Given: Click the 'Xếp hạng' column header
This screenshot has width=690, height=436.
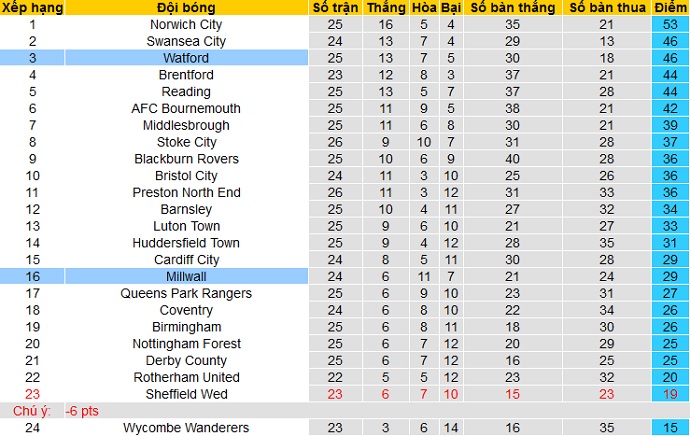Looking at the screenshot, I should coord(32,8).
